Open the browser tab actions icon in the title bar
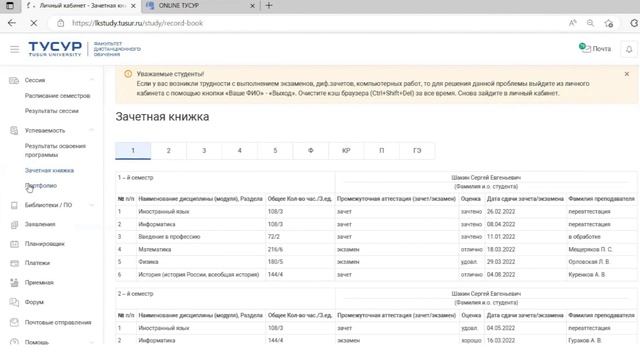640x360 pixels. pyautogui.click(x=10, y=5)
